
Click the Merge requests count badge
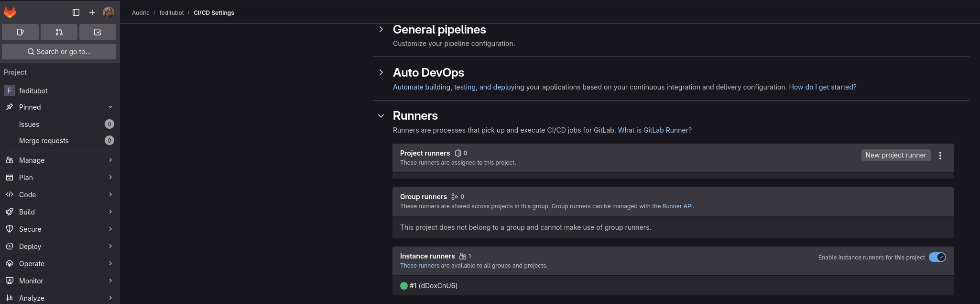tap(109, 141)
